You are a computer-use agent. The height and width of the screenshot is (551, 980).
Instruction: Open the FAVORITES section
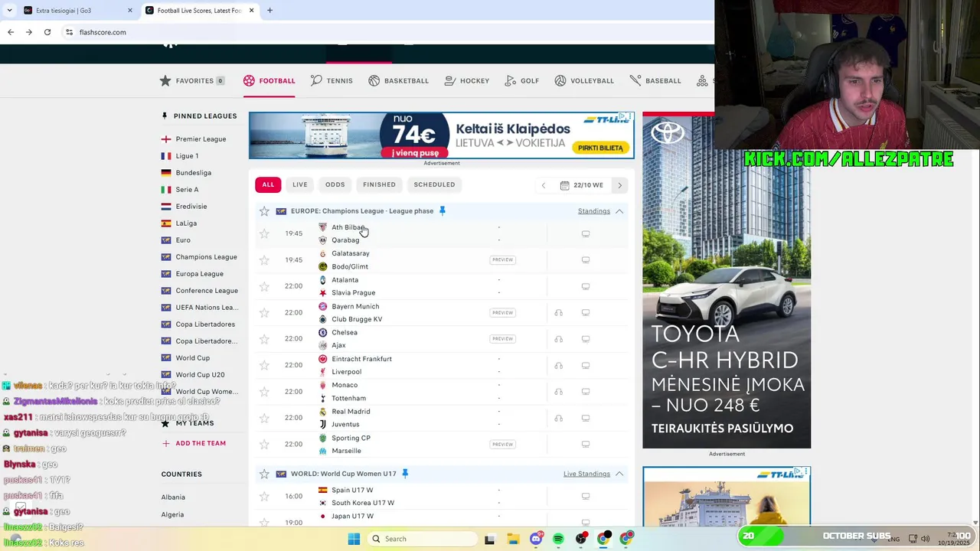pyautogui.click(x=192, y=80)
